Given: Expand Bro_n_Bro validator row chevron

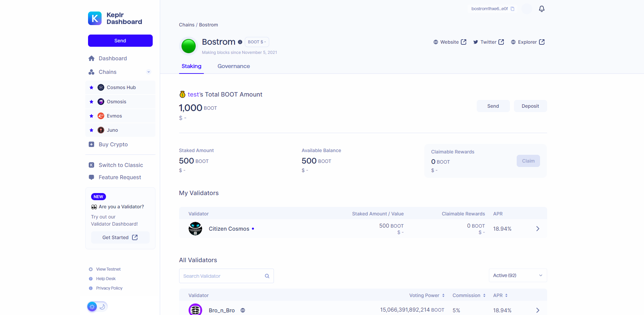Looking at the screenshot, I should coord(538,310).
